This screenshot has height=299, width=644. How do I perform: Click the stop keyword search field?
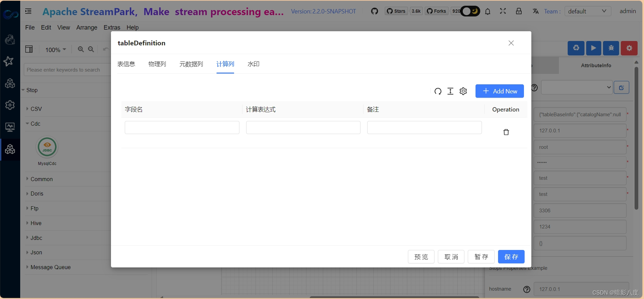click(x=67, y=70)
